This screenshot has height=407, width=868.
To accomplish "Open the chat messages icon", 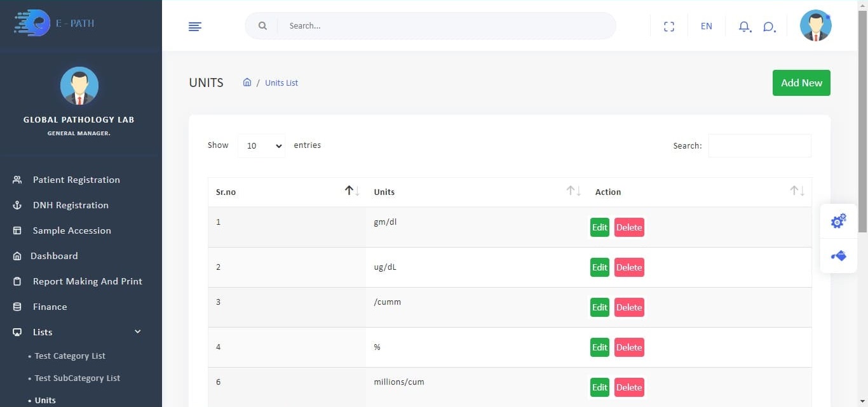I will 769,26.
